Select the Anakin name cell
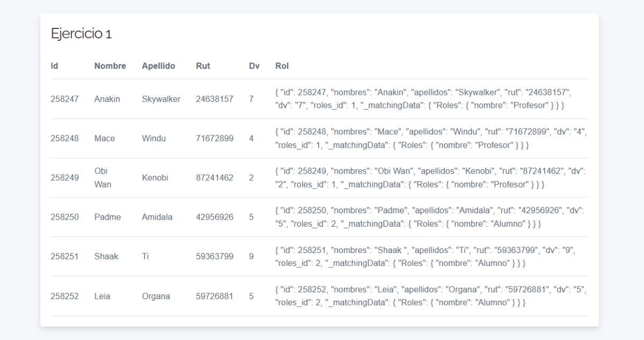This screenshot has width=644, height=340. coord(107,99)
